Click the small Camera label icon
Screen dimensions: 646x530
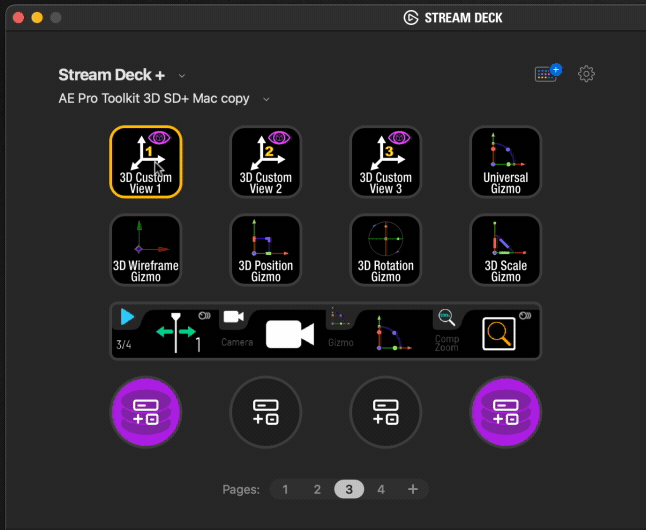pyautogui.click(x=234, y=317)
